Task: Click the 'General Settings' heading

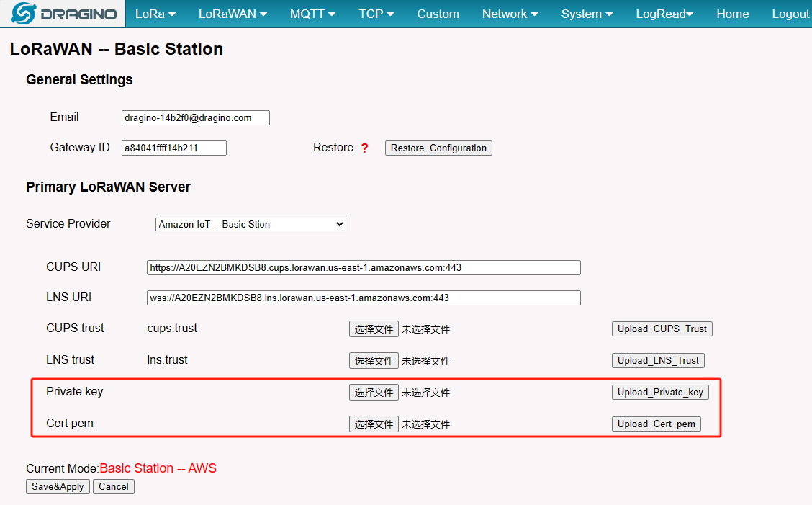Action: [79, 79]
